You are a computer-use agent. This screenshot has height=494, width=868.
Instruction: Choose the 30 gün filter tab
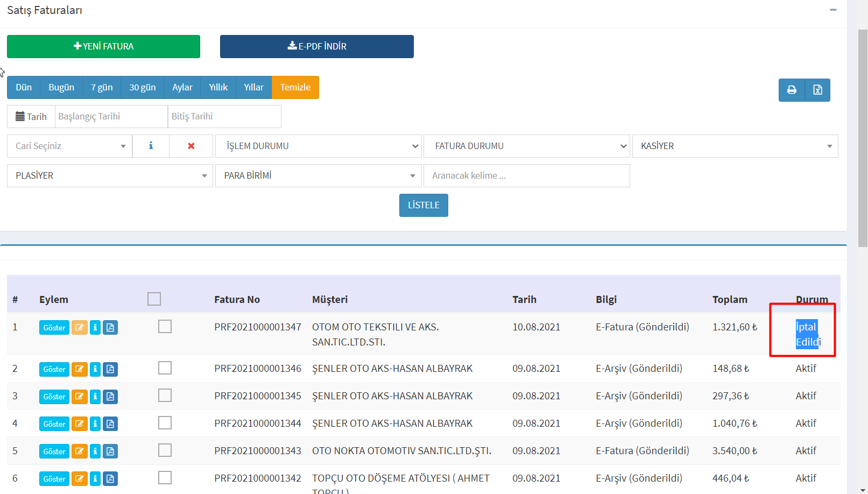(142, 87)
